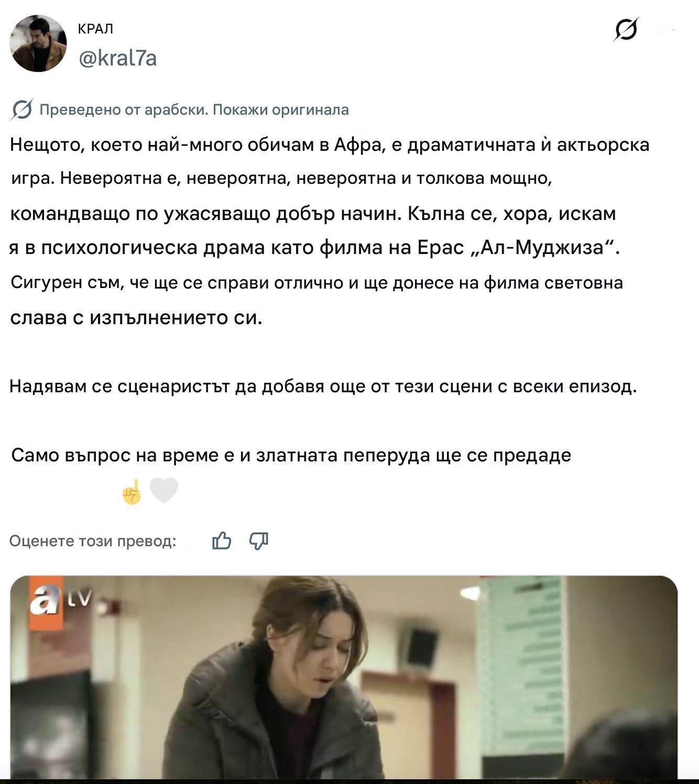Select the paragraph starting 'Надявам се сценаристът'

coord(323,387)
